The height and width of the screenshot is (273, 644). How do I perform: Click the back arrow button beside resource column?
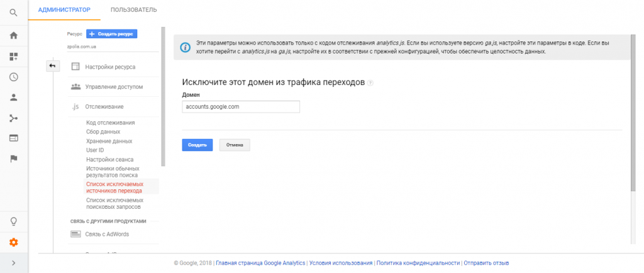(52, 66)
